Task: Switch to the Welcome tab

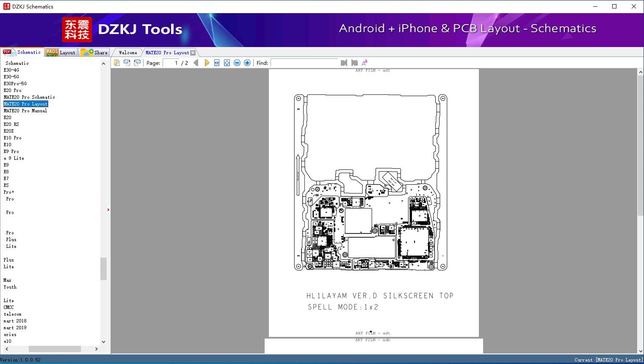Action: click(x=128, y=53)
